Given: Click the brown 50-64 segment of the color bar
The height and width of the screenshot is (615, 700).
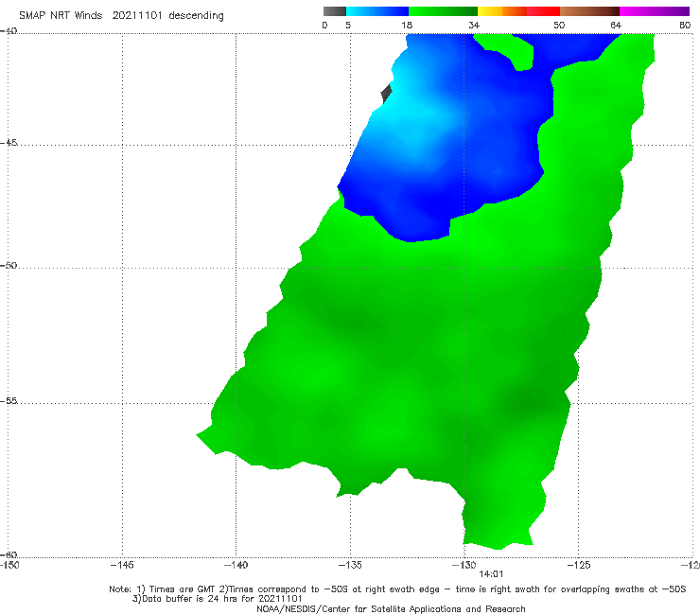Looking at the screenshot, I should [589, 11].
